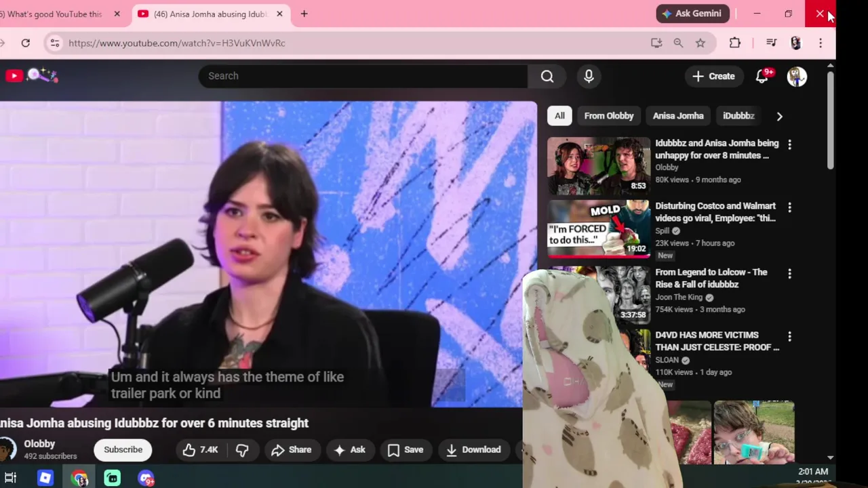Open the D4VD HAS MORE VICTIMS title
Viewport: 868px width, 488px height.
pos(717,341)
